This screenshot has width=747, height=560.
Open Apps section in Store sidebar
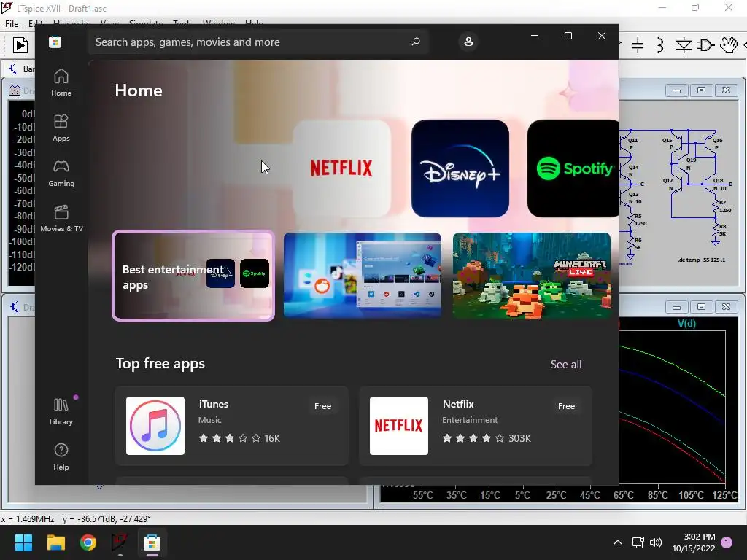tap(61, 128)
